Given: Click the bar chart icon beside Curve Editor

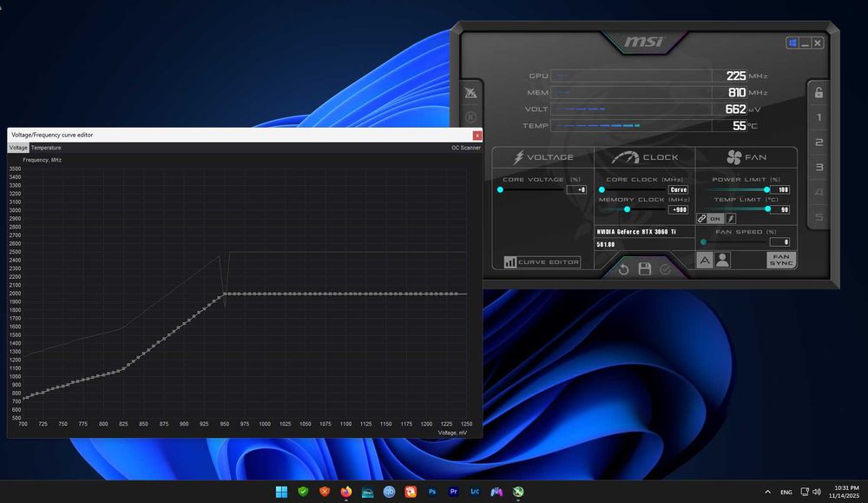Looking at the screenshot, I should (510, 262).
